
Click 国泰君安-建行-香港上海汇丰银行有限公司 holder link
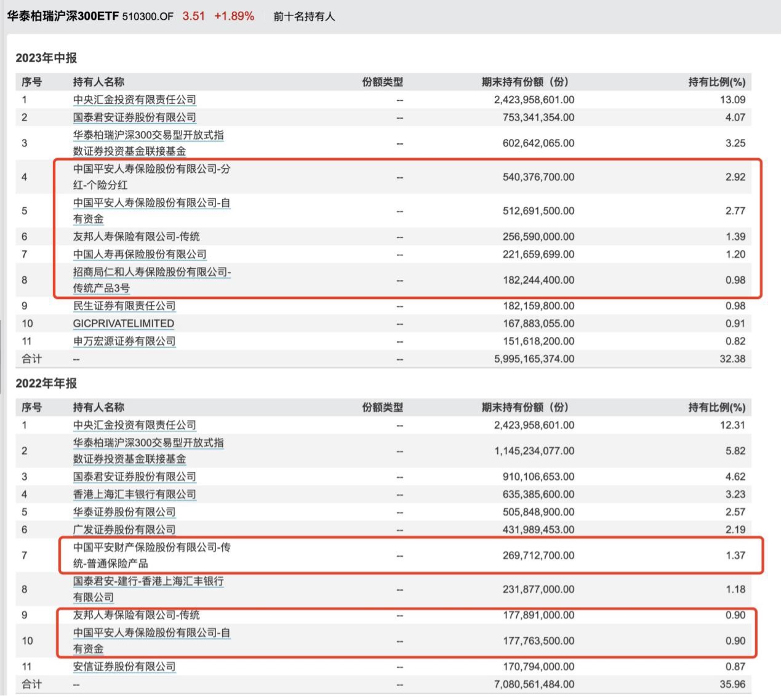[148, 590]
